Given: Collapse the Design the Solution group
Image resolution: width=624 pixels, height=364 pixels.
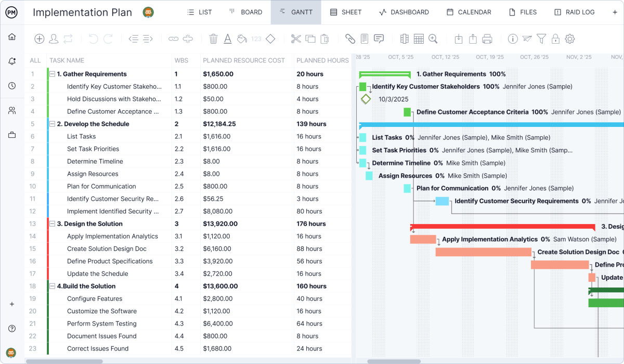Looking at the screenshot, I should [x=51, y=224].
